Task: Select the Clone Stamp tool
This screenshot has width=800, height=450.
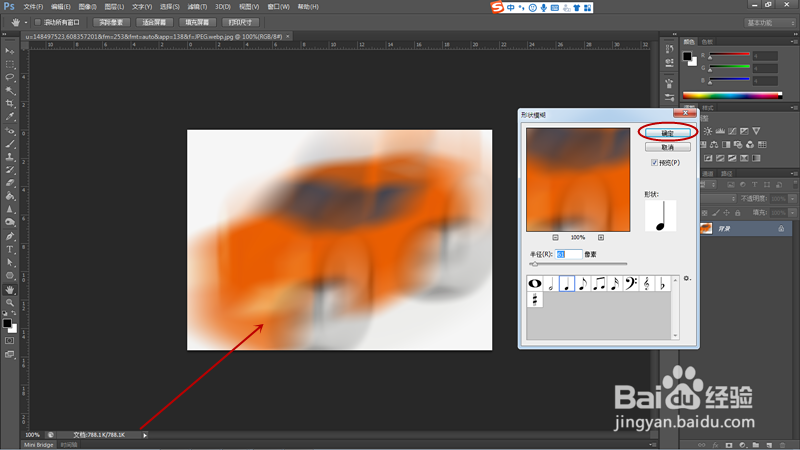Action: tap(10, 157)
